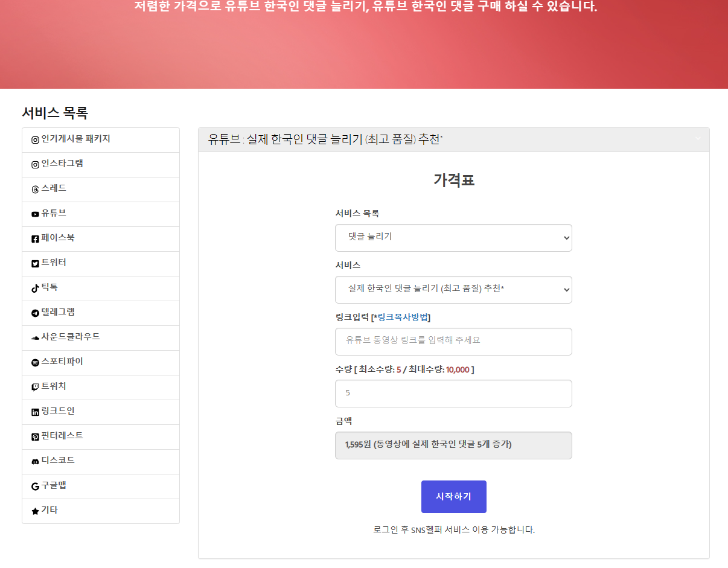Collapse the 유튜브 service header chevron

(x=698, y=139)
